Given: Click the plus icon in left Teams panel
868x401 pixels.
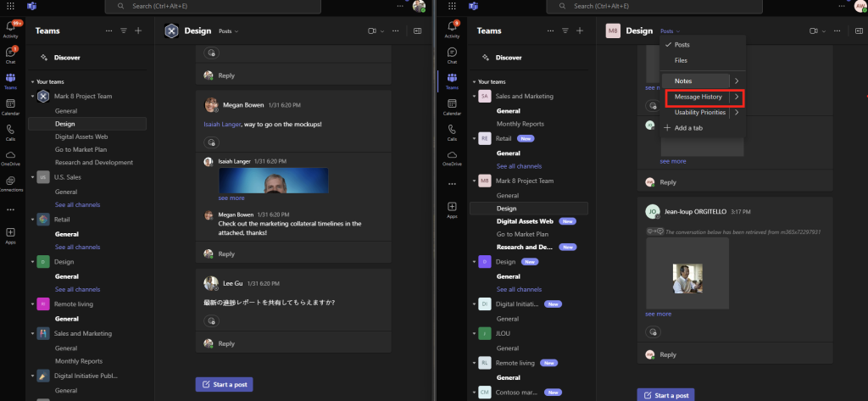Looking at the screenshot, I should (x=138, y=31).
